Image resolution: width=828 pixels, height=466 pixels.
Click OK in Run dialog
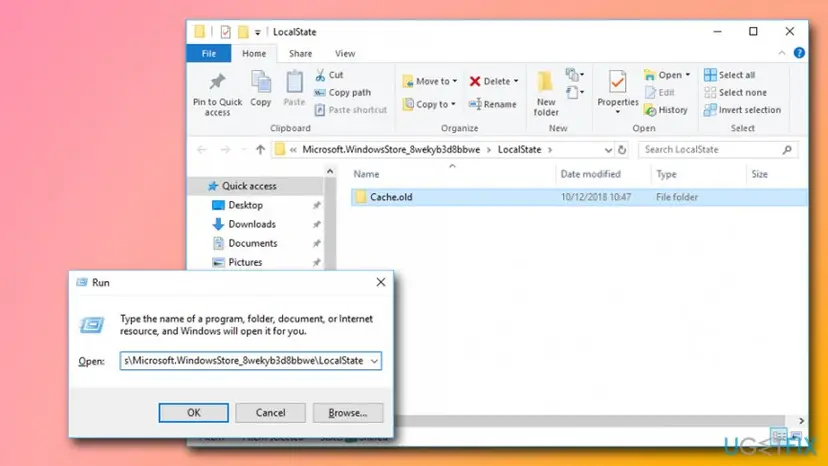pos(194,413)
